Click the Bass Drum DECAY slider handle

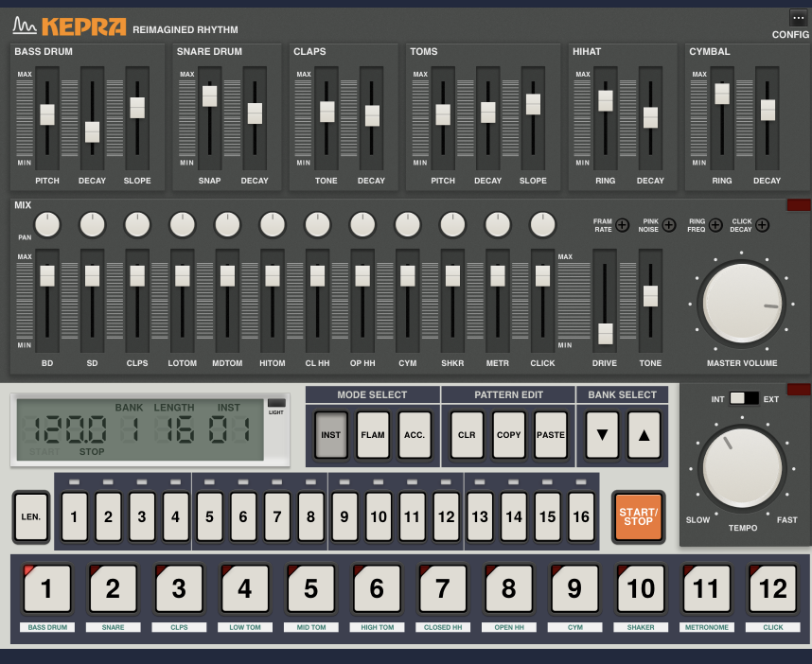pyautogui.click(x=92, y=132)
